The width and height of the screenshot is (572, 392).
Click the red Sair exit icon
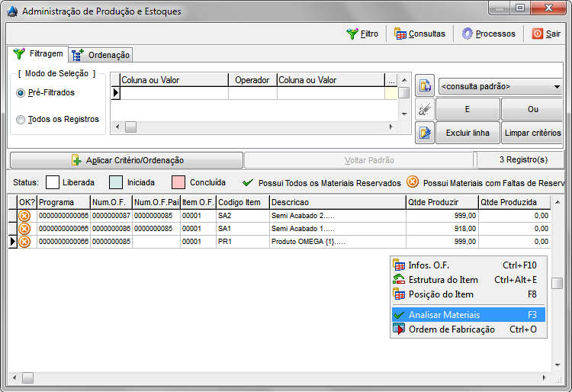(x=538, y=34)
